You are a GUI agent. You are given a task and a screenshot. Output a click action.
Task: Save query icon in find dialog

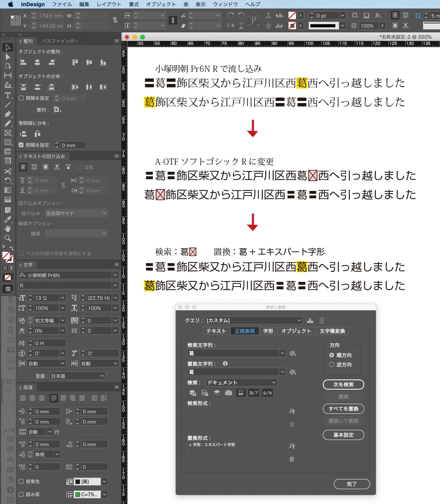(x=310, y=321)
